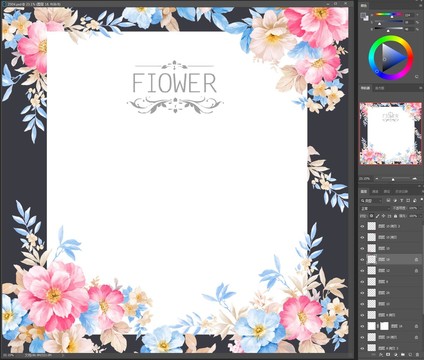
Task: Filter layers by shape layers icon
Action: coord(408,200)
